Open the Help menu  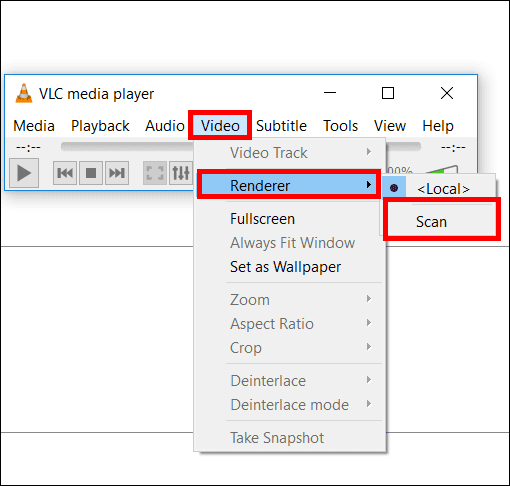[438, 126]
